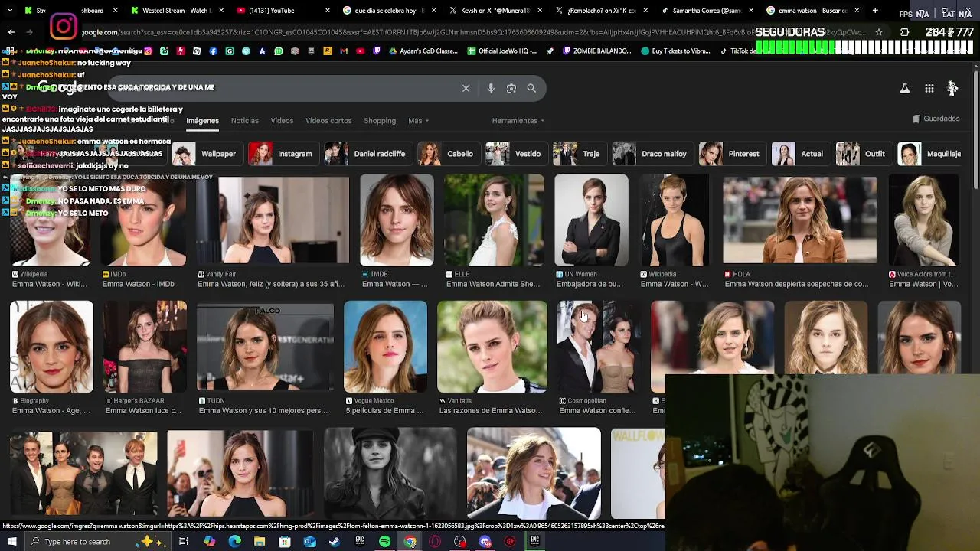Image resolution: width=980 pixels, height=551 pixels.
Task: Open 'Emma Watson - IMDb' result link
Action: [139, 284]
